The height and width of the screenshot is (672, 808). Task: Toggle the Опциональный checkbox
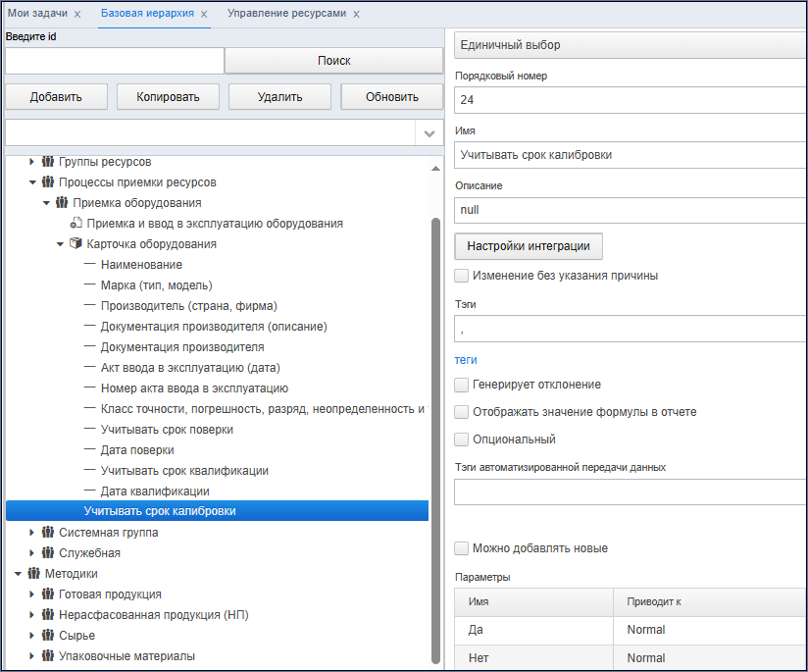point(461,439)
